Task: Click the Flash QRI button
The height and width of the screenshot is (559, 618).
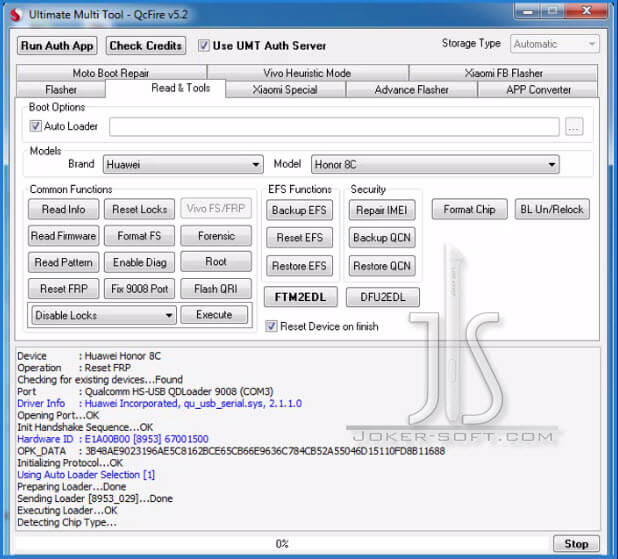Action: (x=216, y=289)
